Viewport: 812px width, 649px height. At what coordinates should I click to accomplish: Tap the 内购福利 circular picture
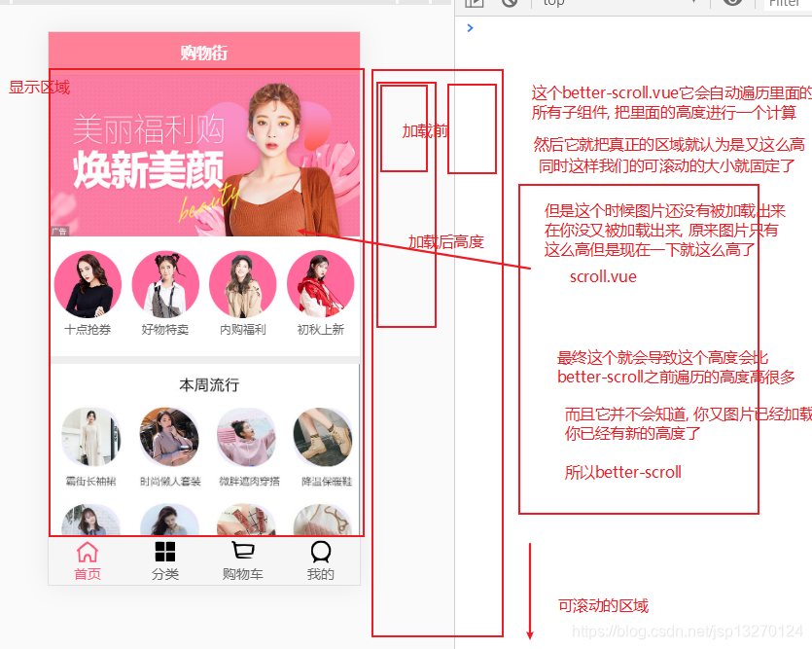pyautogui.click(x=243, y=284)
